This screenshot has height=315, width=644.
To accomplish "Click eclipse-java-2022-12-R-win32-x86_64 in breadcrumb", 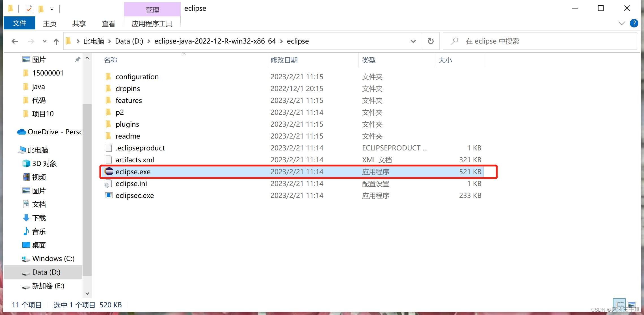I will coord(215,41).
